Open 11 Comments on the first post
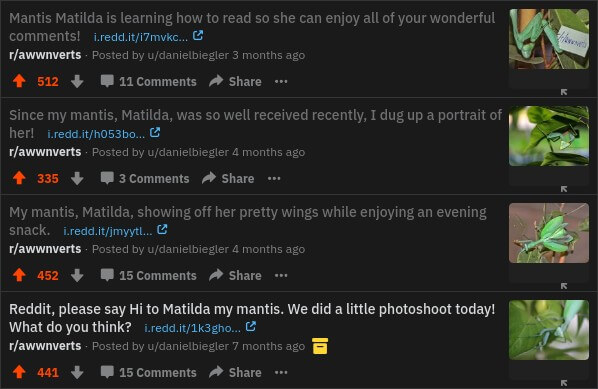Screen dimensions: 598x389 coord(149,81)
